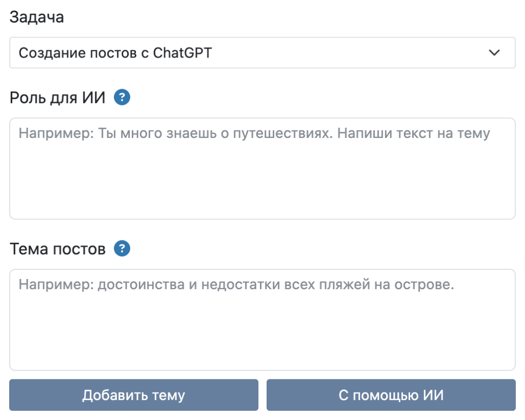Add the topic with the left bottom button
Image resolution: width=525 pixels, height=420 pixels.
pyautogui.click(x=133, y=395)
